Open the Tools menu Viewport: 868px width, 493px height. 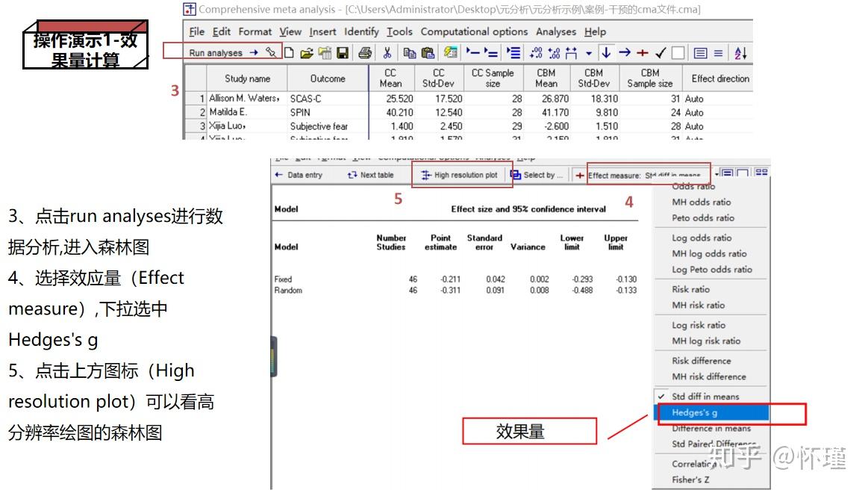(400, 31)
